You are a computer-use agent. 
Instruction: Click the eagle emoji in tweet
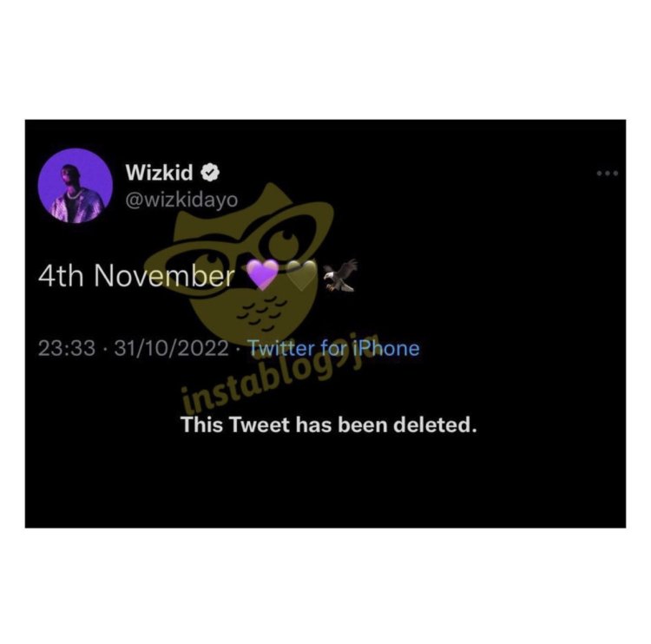click(x=340, y=275)
